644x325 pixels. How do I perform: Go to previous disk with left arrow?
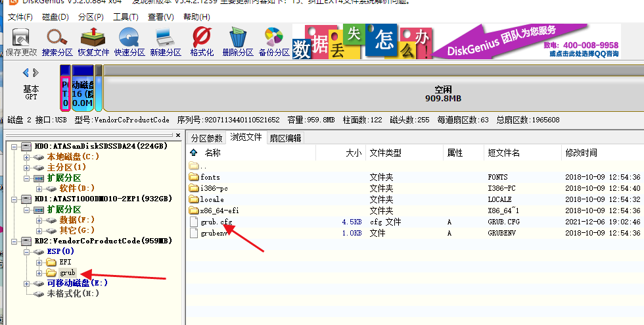(x=26, y=73)
